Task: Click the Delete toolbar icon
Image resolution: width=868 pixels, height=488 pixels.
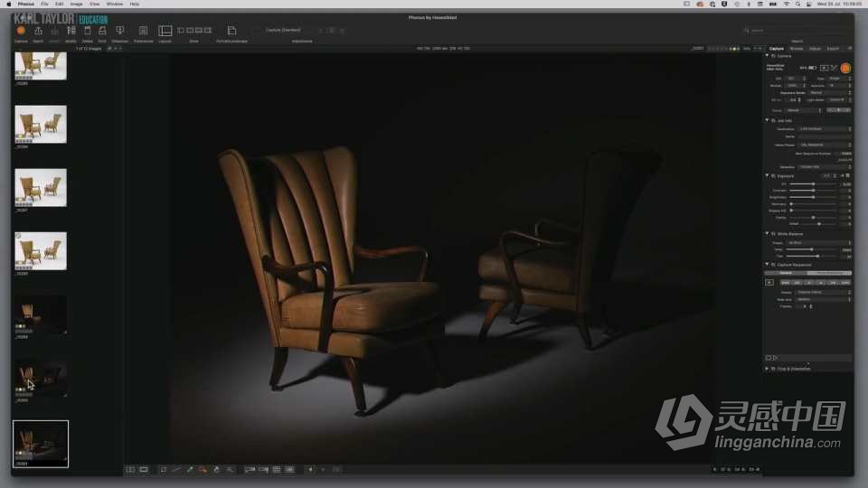Action: coord(88,31)
